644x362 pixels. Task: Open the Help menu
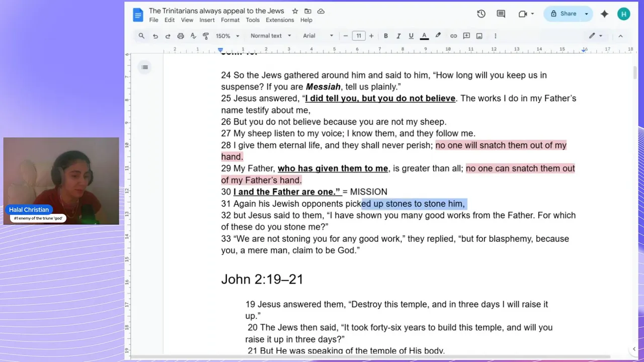pyautogui.click(x=306, y=20)
